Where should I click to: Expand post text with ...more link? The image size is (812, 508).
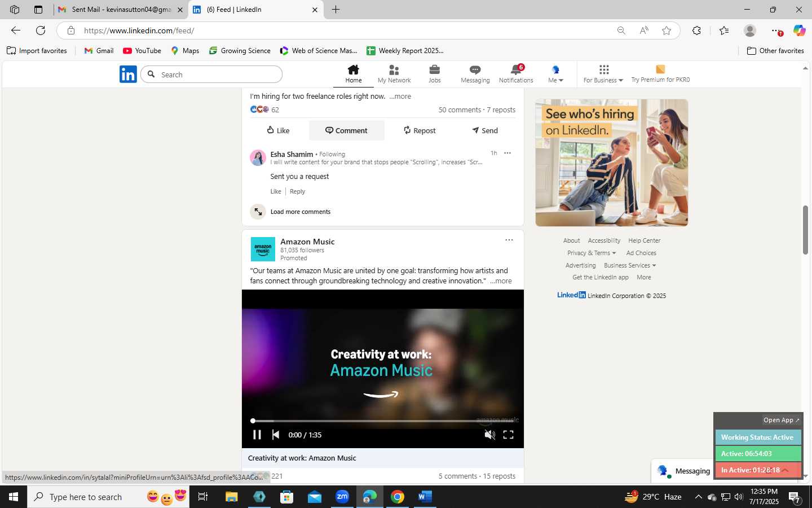click(x=400, y=97)
